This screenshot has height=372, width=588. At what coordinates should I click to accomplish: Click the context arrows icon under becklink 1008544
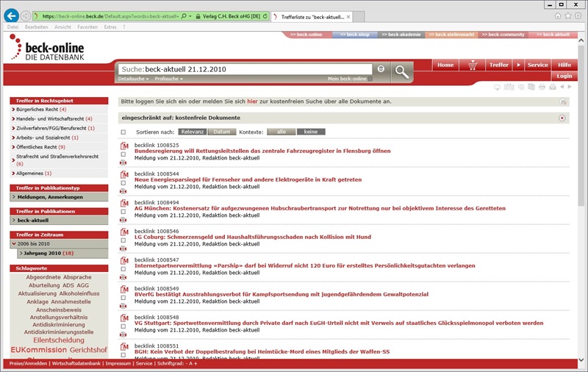pos(123,191)
